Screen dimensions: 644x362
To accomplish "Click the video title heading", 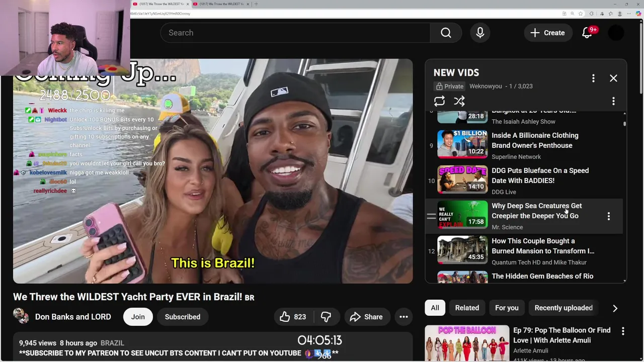I will (x=134, y=297).
